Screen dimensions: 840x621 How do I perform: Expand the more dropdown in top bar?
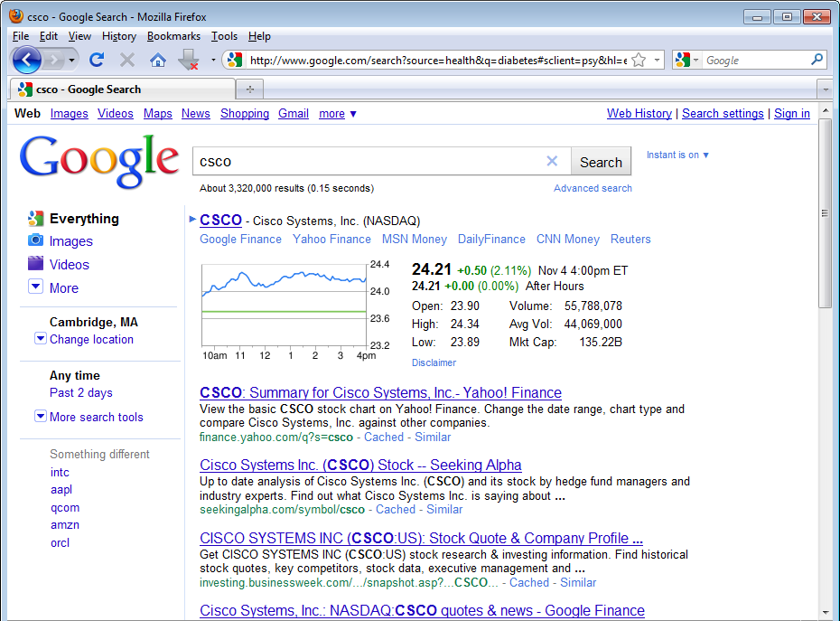click(x=338, y=114)
